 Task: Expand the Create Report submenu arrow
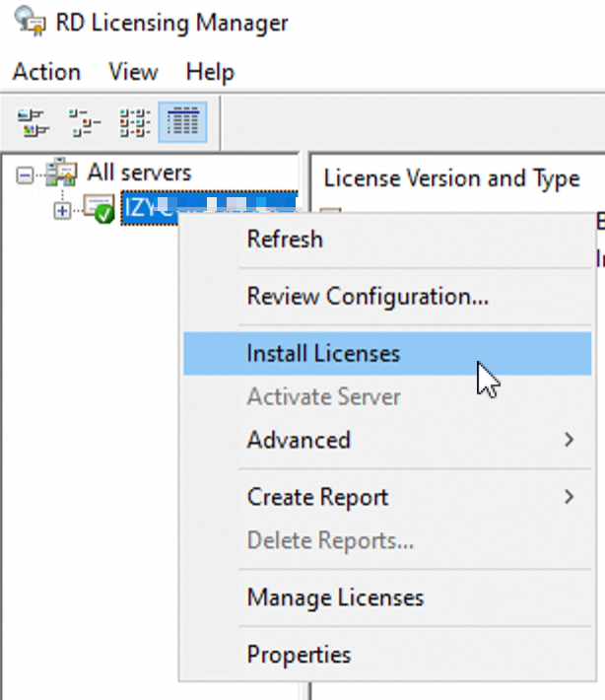point(569,497)
